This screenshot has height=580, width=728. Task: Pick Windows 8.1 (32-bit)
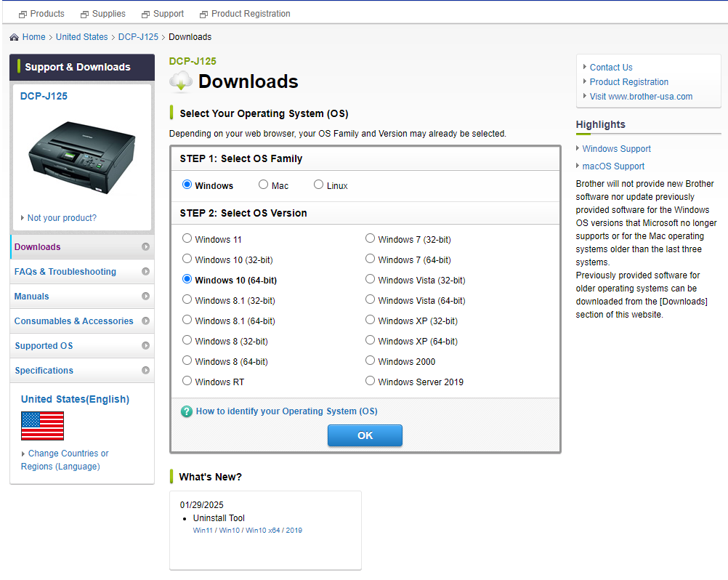click(x=187, y=299)
